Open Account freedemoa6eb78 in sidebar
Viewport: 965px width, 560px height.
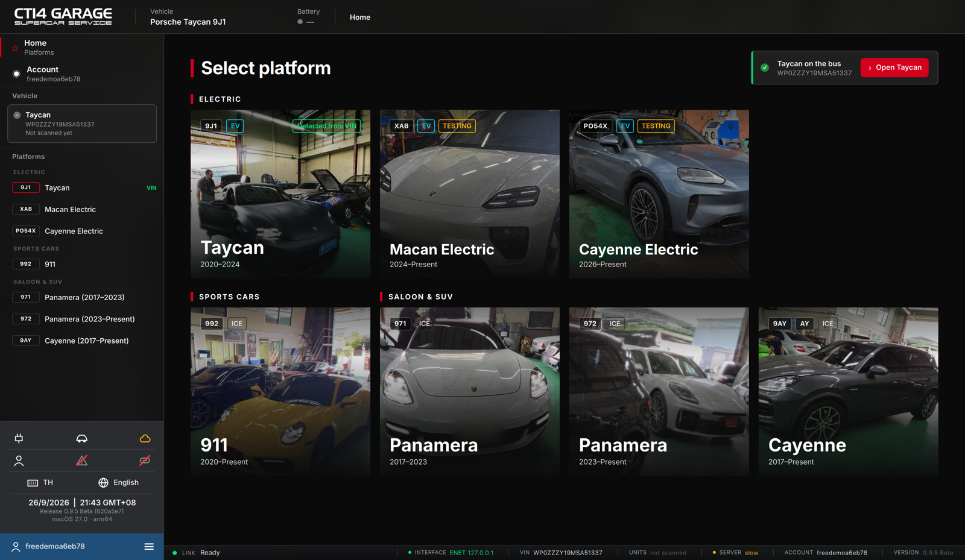82,74
